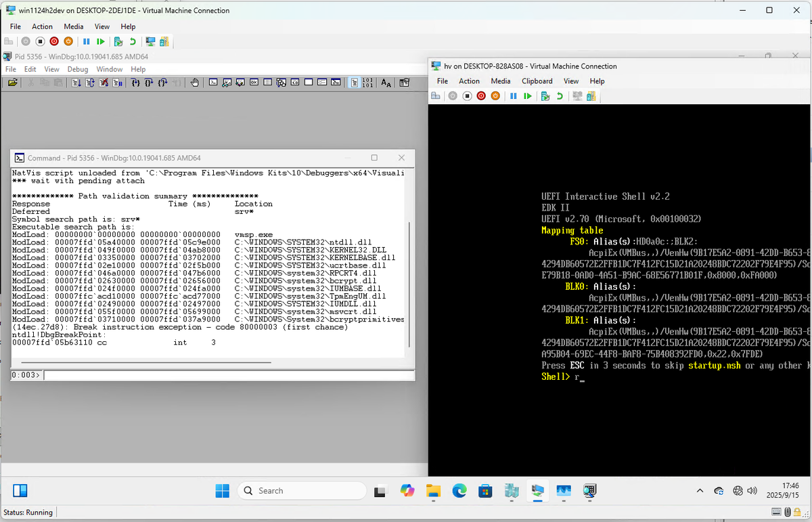Click the Revert icon in the hv VM toolbar
Image resolution: width=812 pixels, height=522 pixels.
coord(560,95)
